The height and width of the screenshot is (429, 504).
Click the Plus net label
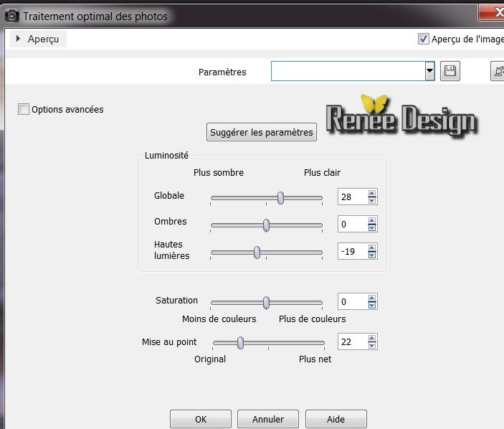pos(315,359)
